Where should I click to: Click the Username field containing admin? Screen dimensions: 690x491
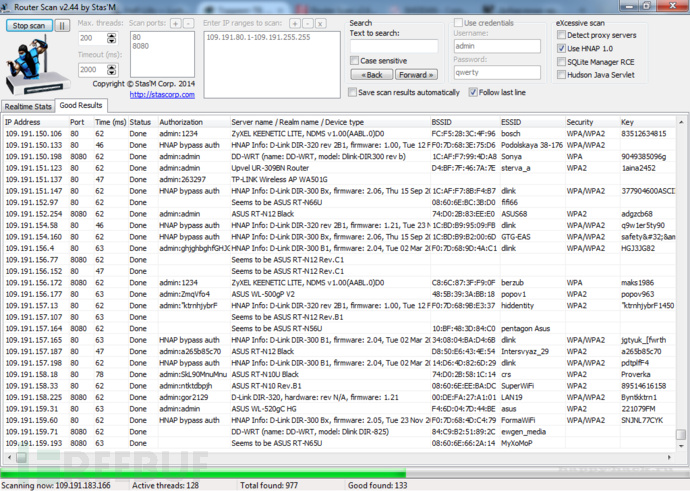pyautogui.click(x=497, y=46)
